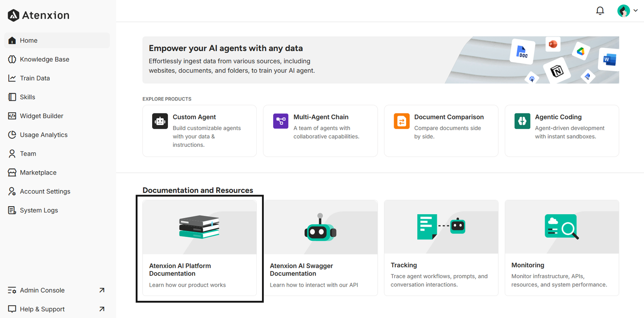Click the Document Comparison orange icon
The image size is (644, 318).
click(x=402, y=121)
